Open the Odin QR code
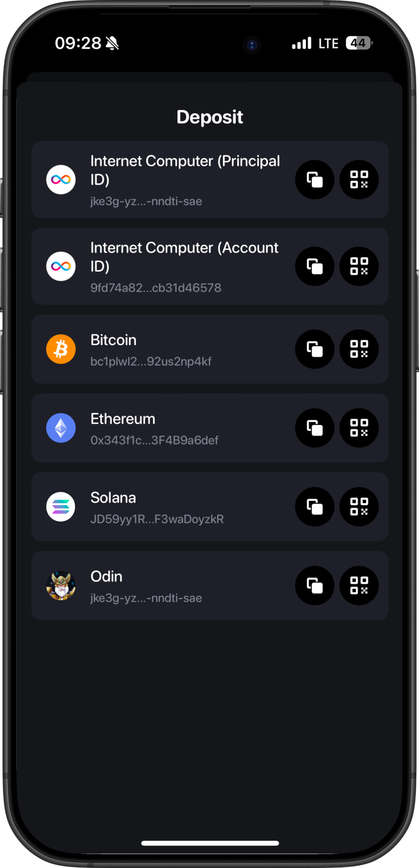419x868 pixels. tap(359, 586)
